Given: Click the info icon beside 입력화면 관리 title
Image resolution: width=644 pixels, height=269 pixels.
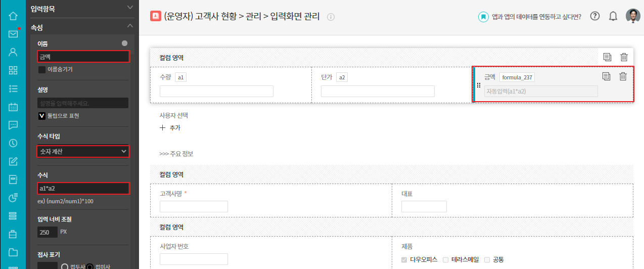Looking at the screenshot, I should [331, 17].
